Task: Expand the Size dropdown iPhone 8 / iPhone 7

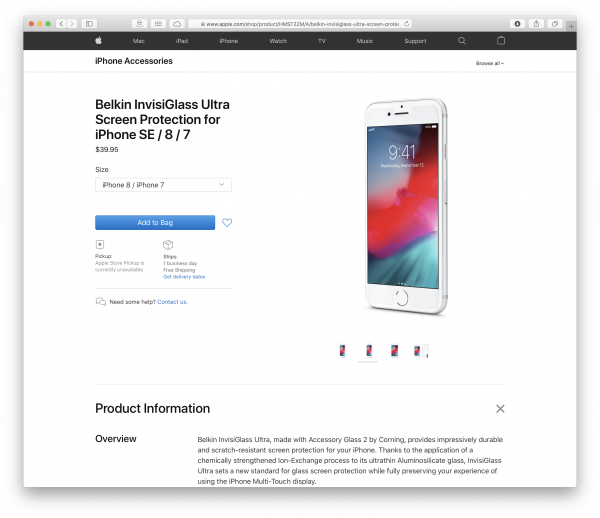Action: [163, 185]
